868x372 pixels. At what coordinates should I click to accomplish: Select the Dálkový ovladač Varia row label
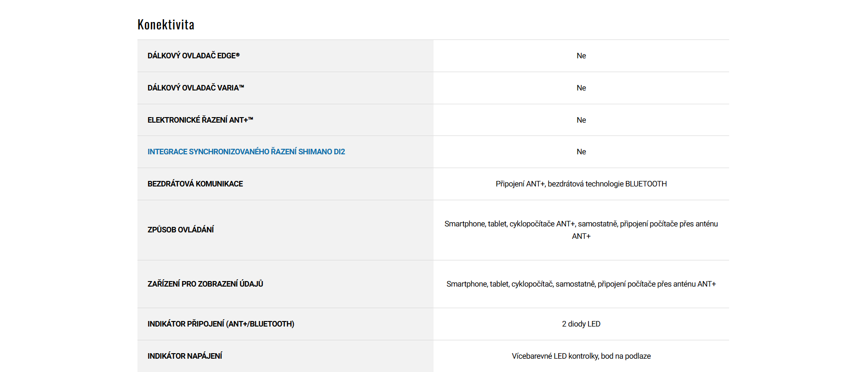click(x=195, y=88)
